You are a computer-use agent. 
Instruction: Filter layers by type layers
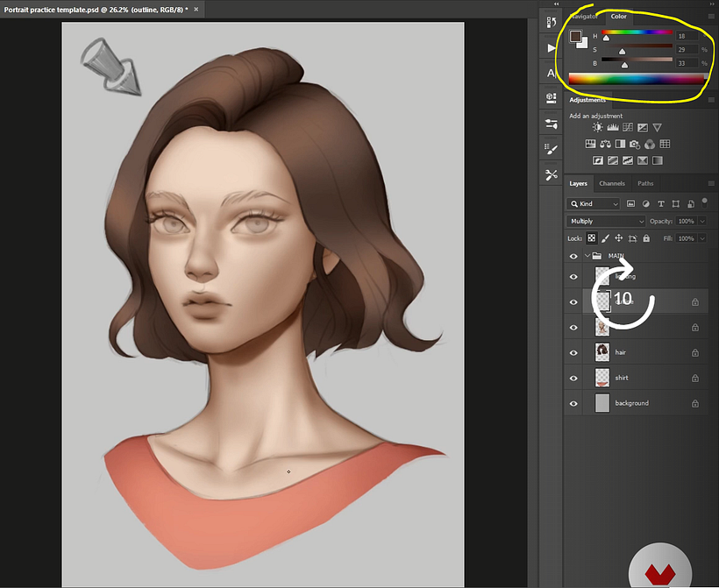click(x=661, y=203)
